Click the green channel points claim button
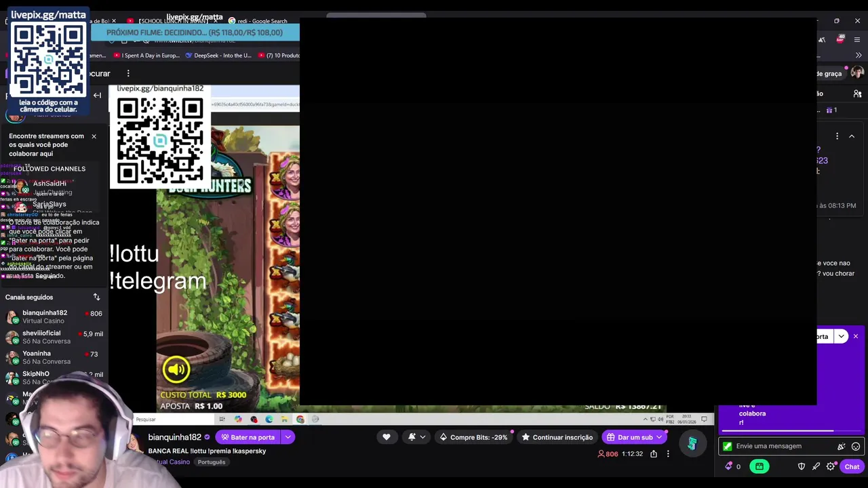Screen dimensions: 868x488 pyautogui.click(x=759, y=466)
